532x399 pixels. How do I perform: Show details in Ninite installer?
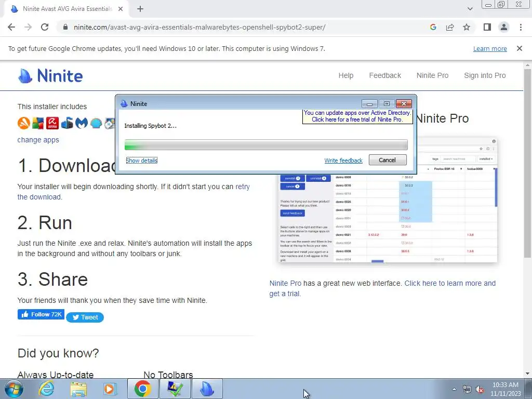(x=141, y=161)
